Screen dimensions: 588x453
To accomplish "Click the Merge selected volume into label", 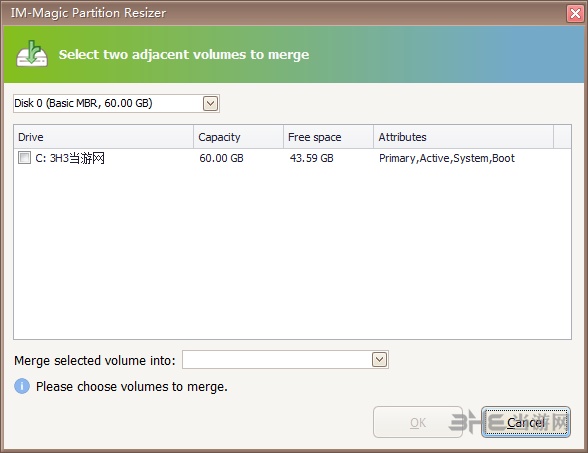I will coord(95,360).
